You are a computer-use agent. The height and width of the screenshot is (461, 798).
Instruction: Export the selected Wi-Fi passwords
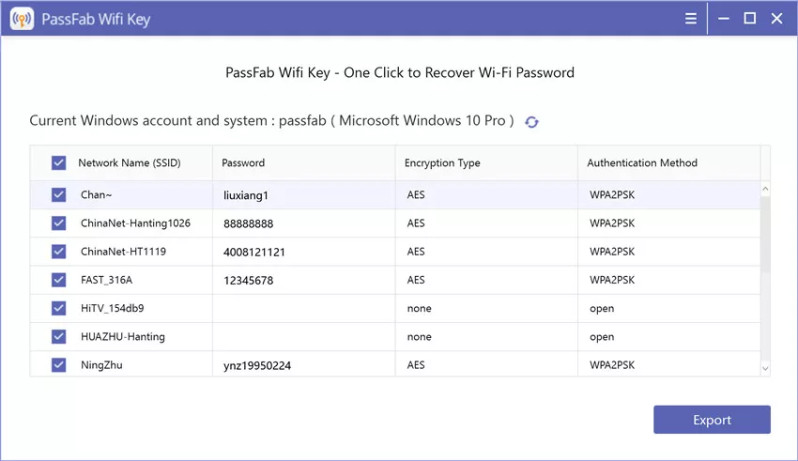[x=711, y=420]
